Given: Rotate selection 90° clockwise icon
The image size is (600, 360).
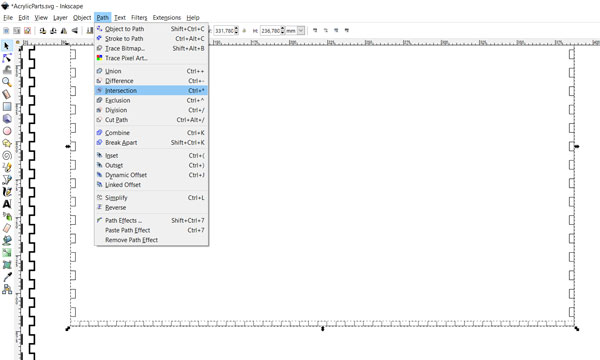Looking at the screenshot, I should pyautogui.click(x=54, y=30).
